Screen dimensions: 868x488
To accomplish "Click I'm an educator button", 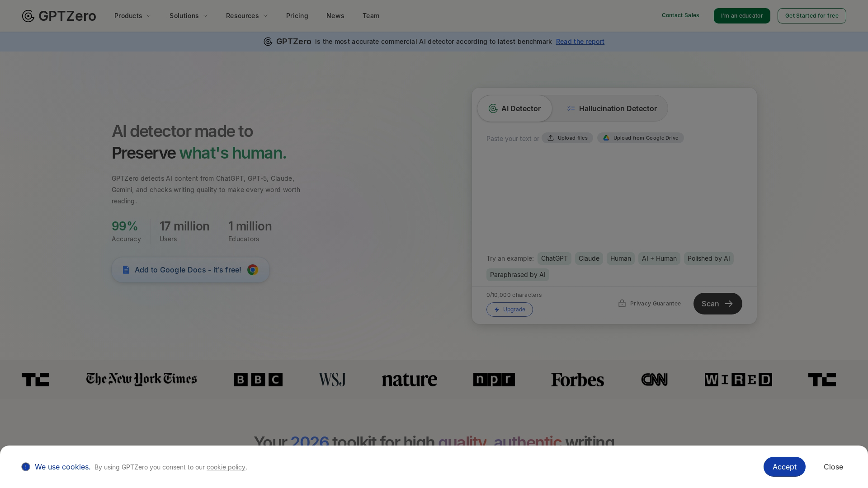I will [742, 16].
